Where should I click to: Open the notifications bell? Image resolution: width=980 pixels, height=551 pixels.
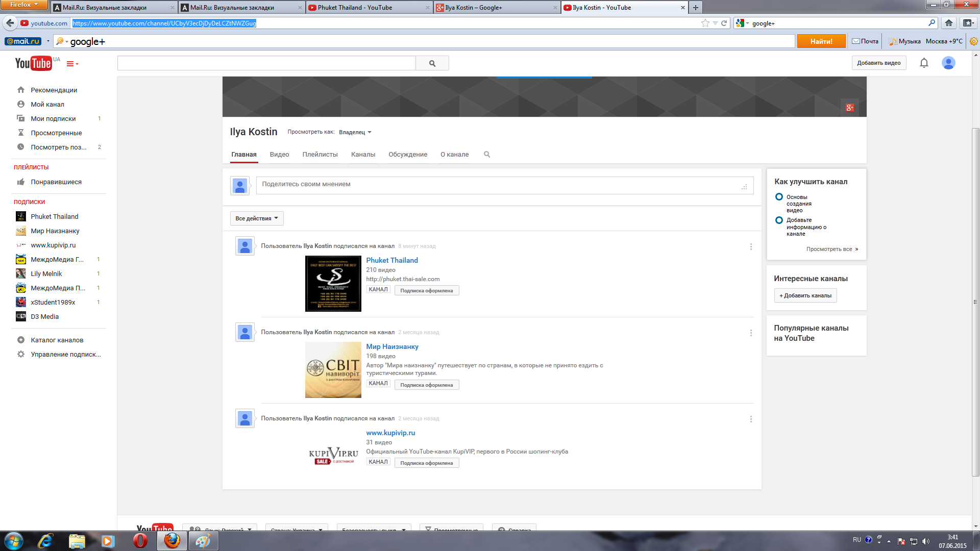[924, 63]
